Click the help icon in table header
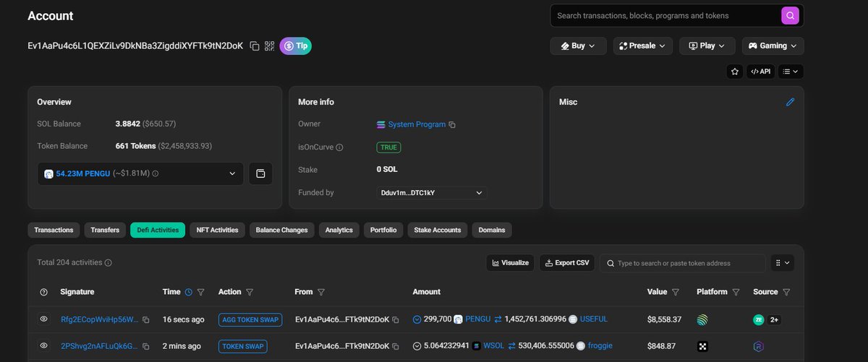 43,292
